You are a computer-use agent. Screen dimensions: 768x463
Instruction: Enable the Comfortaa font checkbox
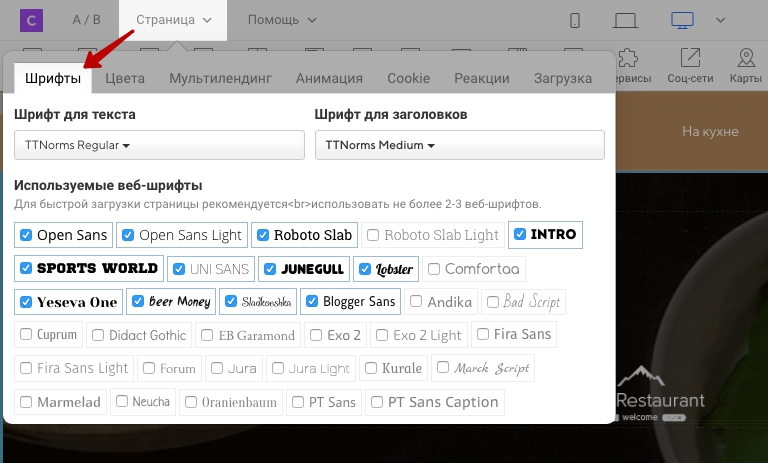coord(434,269)
